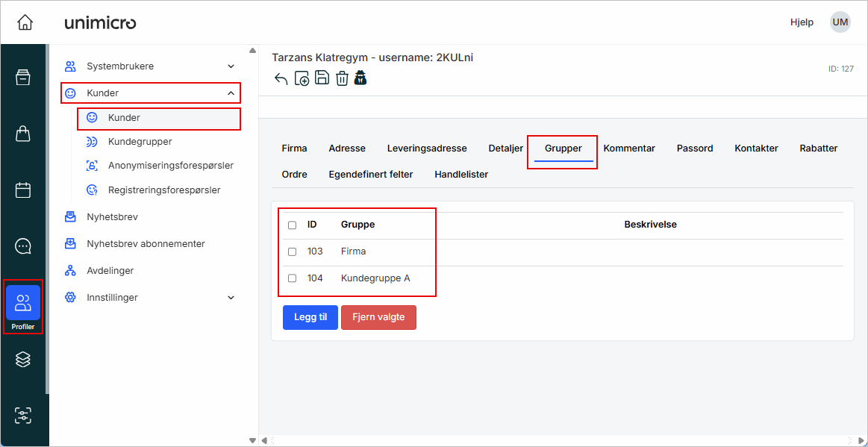Click the add new customer icon
868x447 pixels.
click(302, 78)
